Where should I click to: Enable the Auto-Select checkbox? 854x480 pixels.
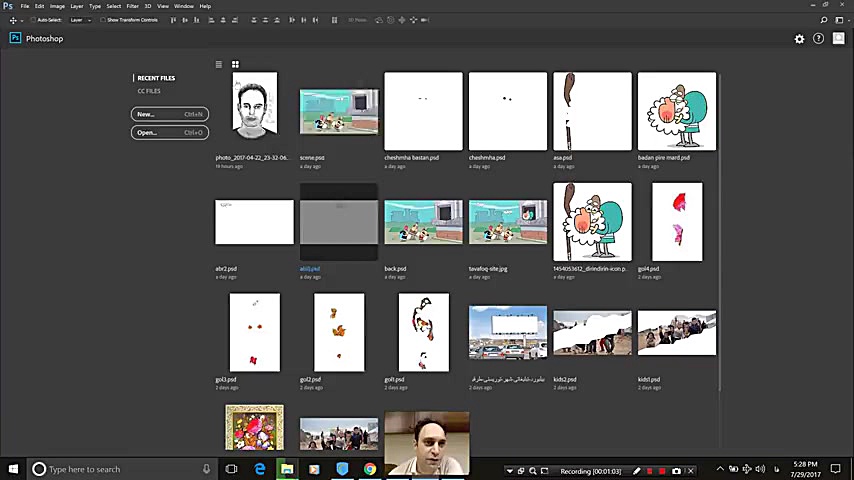33,20
